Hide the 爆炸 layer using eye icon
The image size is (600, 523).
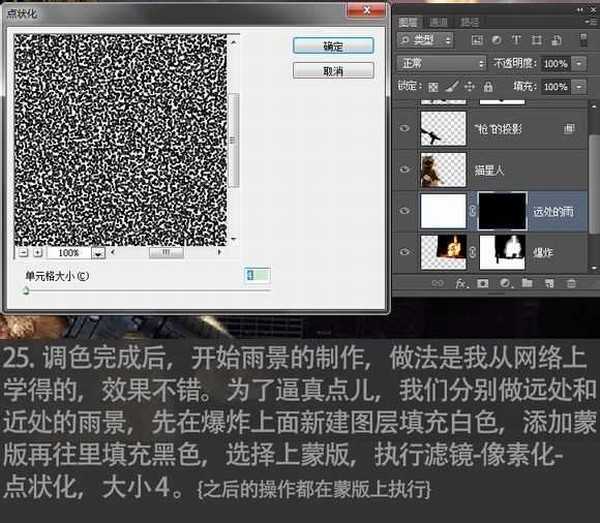405,252
